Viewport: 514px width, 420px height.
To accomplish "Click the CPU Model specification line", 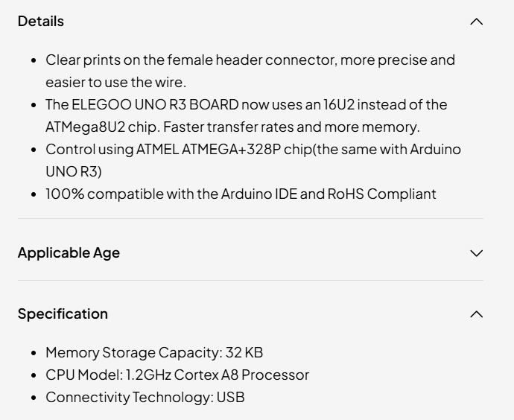I will click(177, 375).
